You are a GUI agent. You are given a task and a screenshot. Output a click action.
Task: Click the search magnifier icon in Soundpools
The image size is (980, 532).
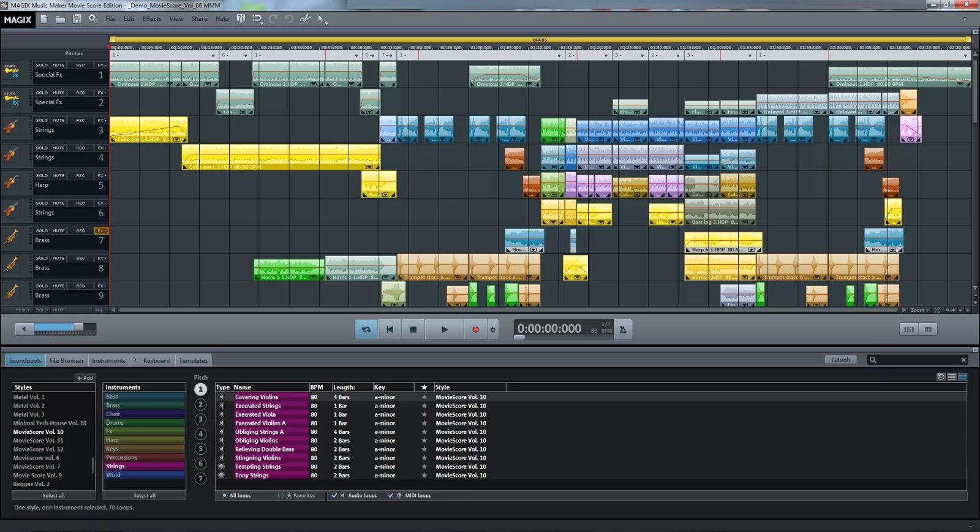[x=873, y=360]
